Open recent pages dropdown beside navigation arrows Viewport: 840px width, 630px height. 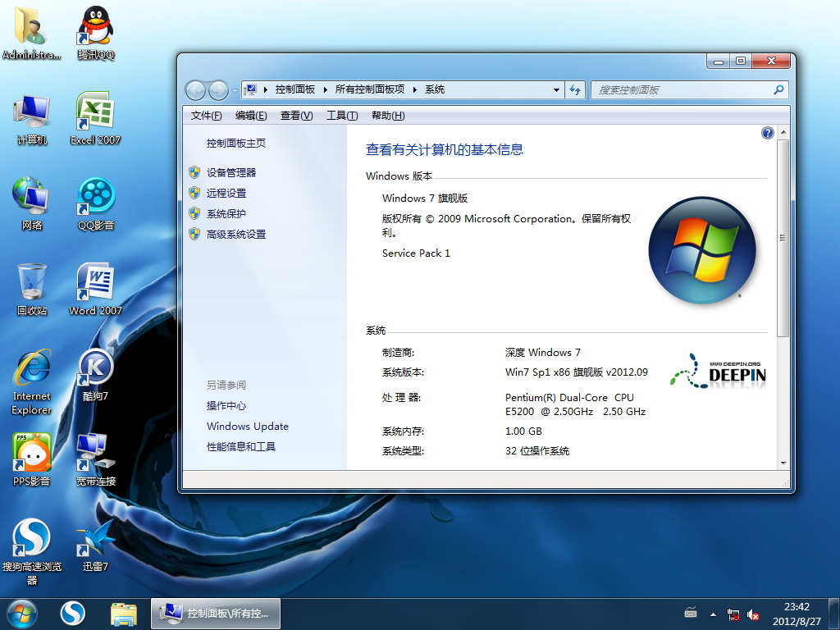(x=235, y=90)
